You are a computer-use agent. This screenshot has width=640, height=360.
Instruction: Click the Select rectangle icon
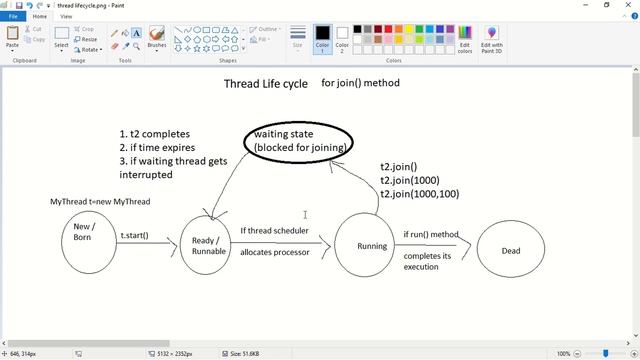click(x=62, y=33)
